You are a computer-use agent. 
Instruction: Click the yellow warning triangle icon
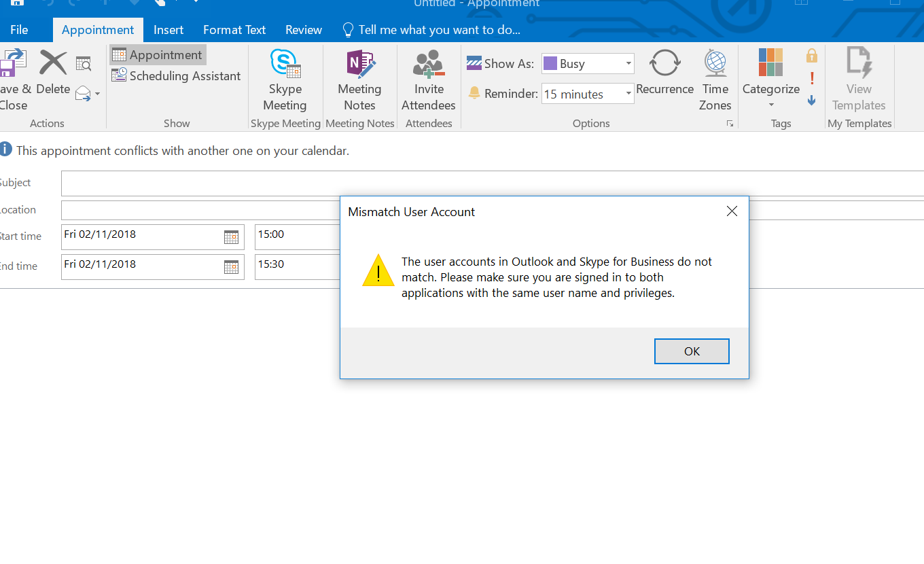coord(378,270)
